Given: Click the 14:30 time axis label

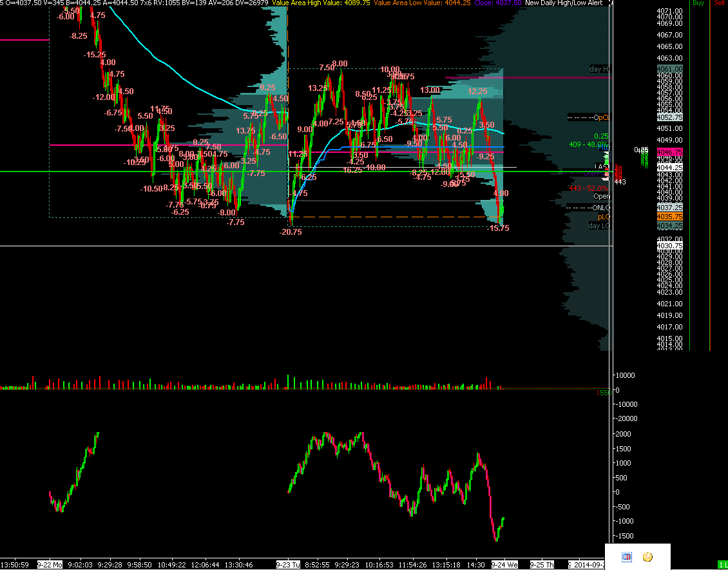Looking at the screenshot, I should tap(476, 565).
